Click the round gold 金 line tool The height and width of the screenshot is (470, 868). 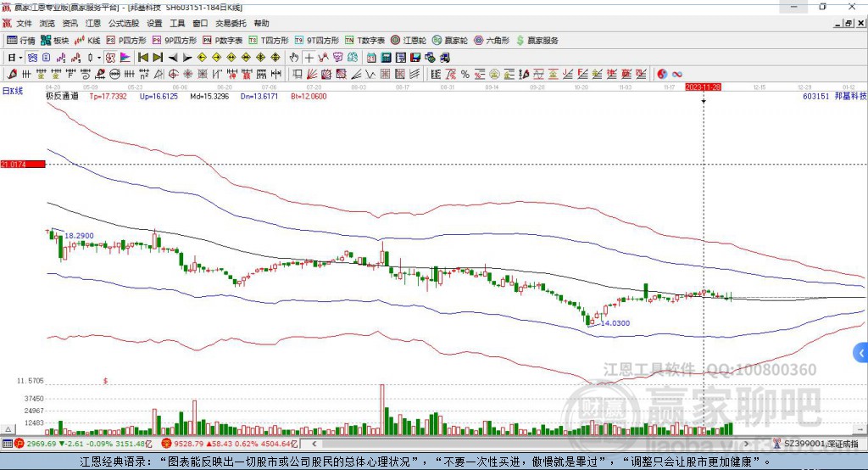pyautogui.click(x=494, y=75)
